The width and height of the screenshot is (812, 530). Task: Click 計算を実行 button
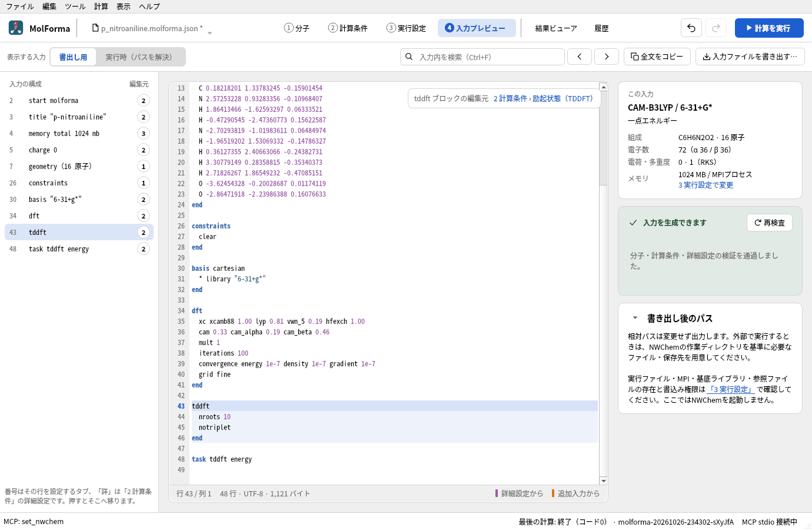tap(769, 28)
